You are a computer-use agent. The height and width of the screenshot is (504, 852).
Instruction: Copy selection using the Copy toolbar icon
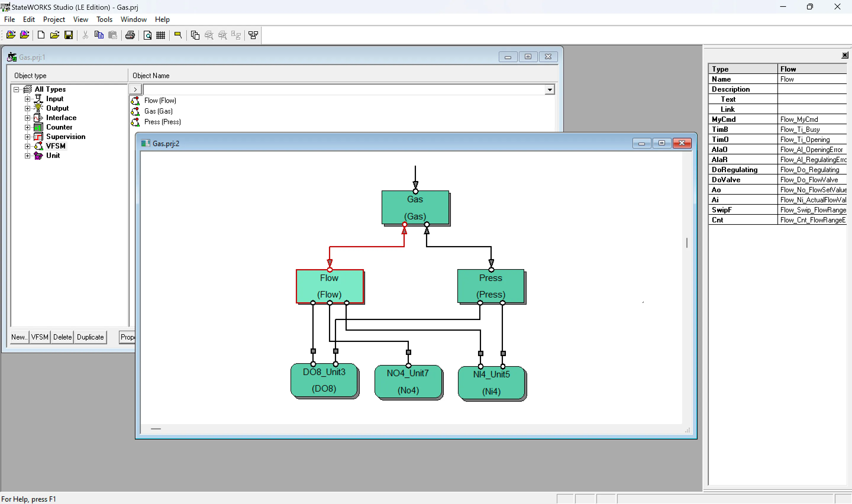click(x=99, y=35)
